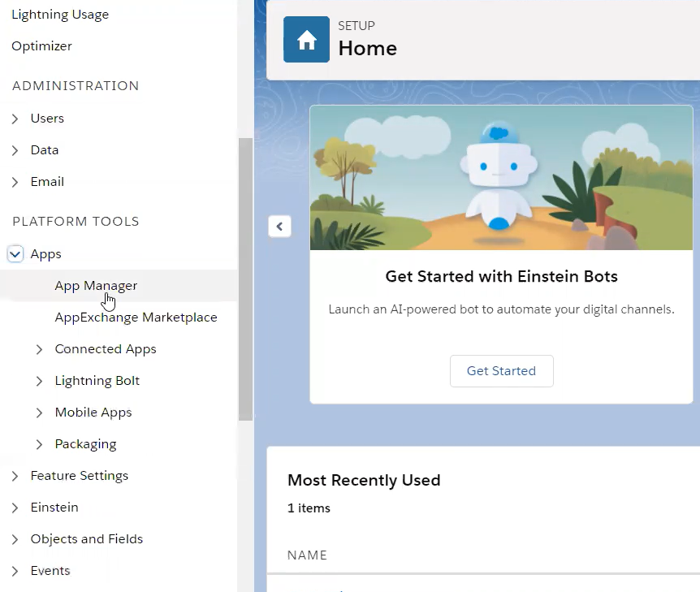Click the Setup Home house icon
This screenshot has width=700, height=592.
[x=306, y=39]
